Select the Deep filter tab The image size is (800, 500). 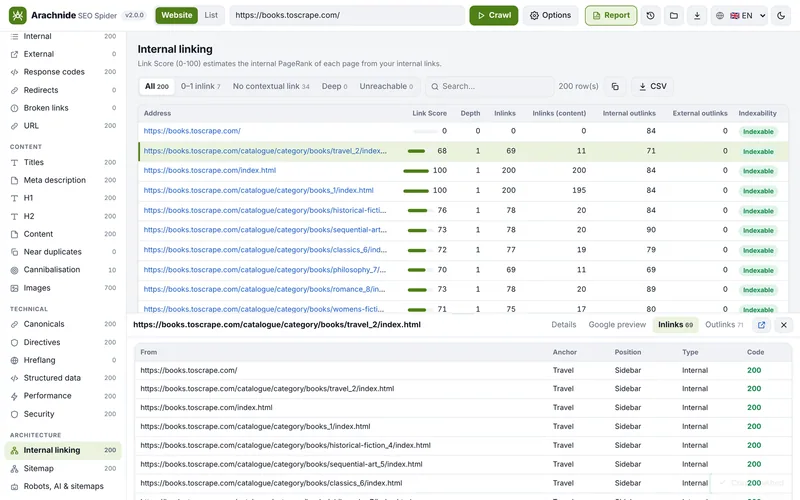334,86
